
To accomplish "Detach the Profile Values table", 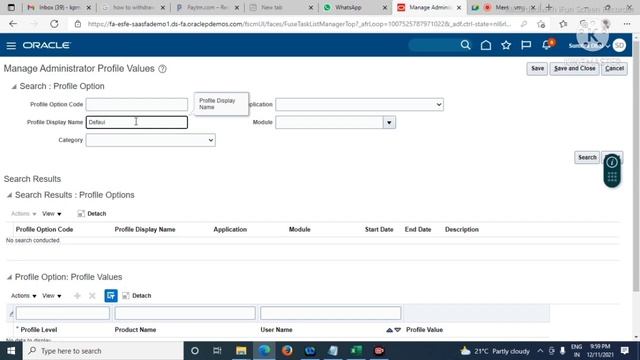I will tap(137, 296).
